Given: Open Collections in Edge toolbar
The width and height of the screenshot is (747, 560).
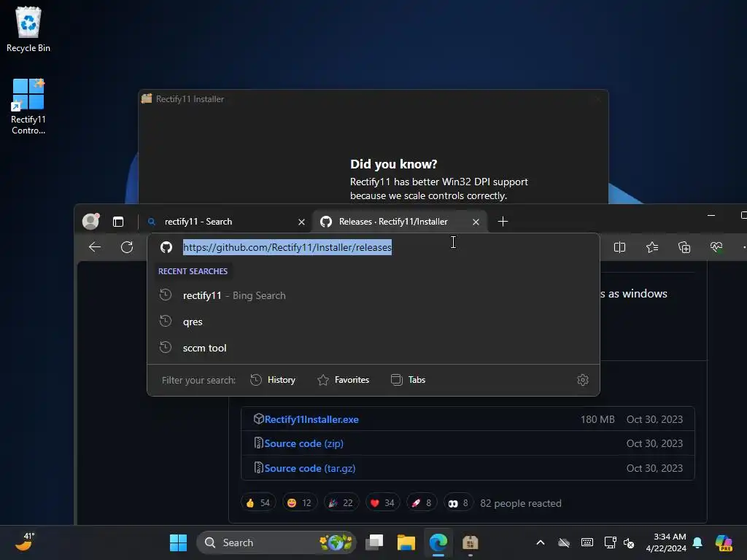Looking at the screenshot, I should pos(684,247).
